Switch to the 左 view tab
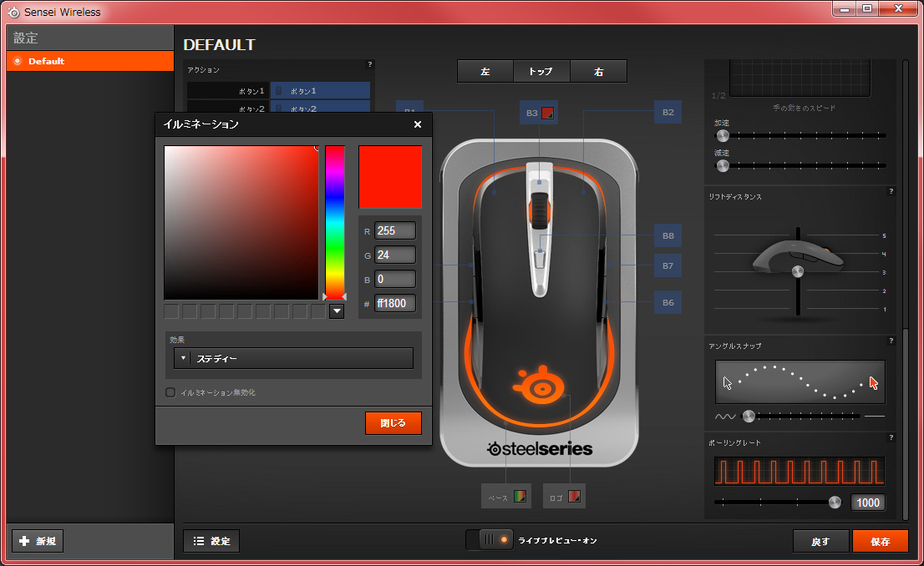The height and width of the screenshot is (566, 924). coord(485,71)
